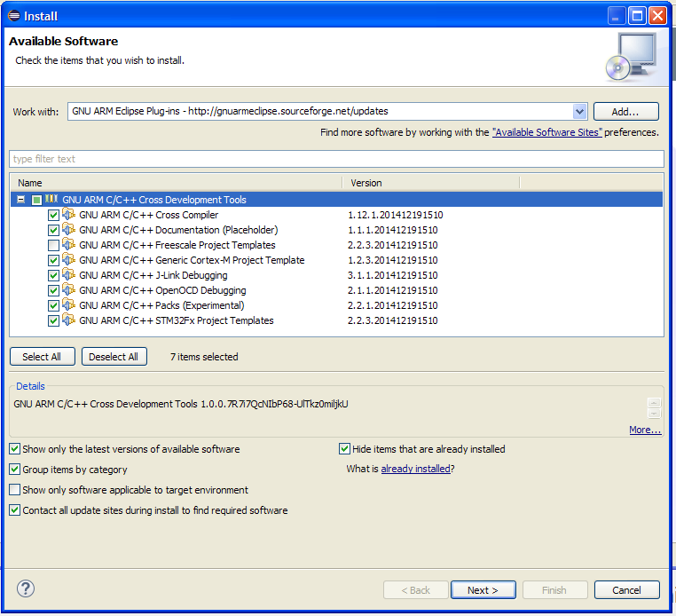Uncheck Packs (Experimental) checkbox
The height and width of the screenshot is (616, 676).
point(53,305)
